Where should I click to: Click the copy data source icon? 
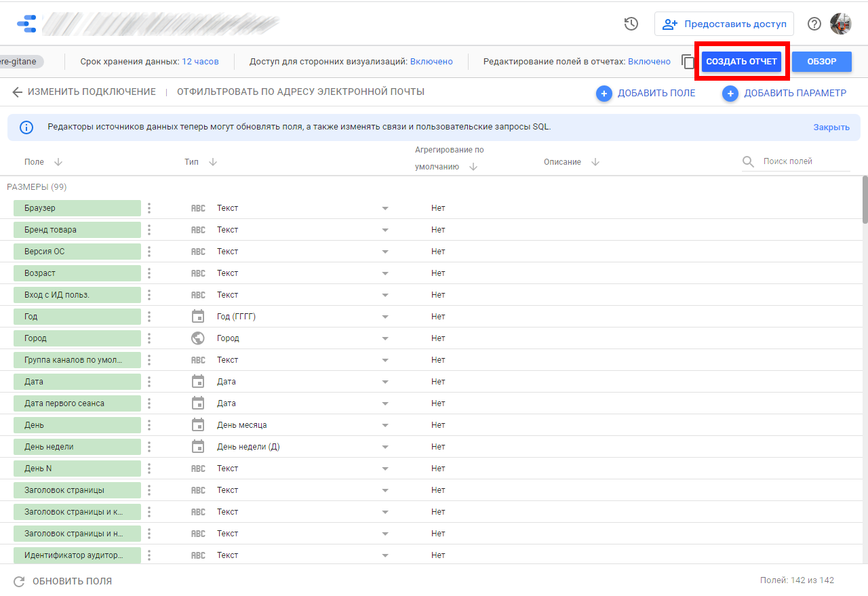[688, 62]
